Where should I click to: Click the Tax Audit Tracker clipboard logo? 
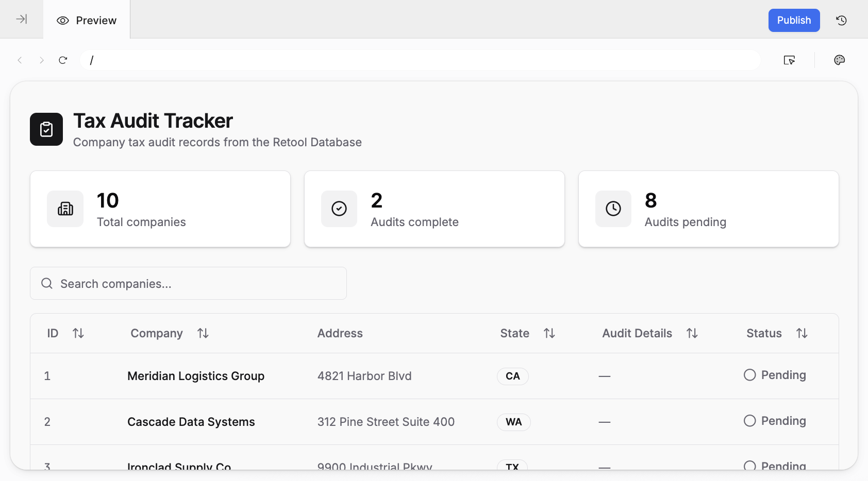[x=46, y=129]
